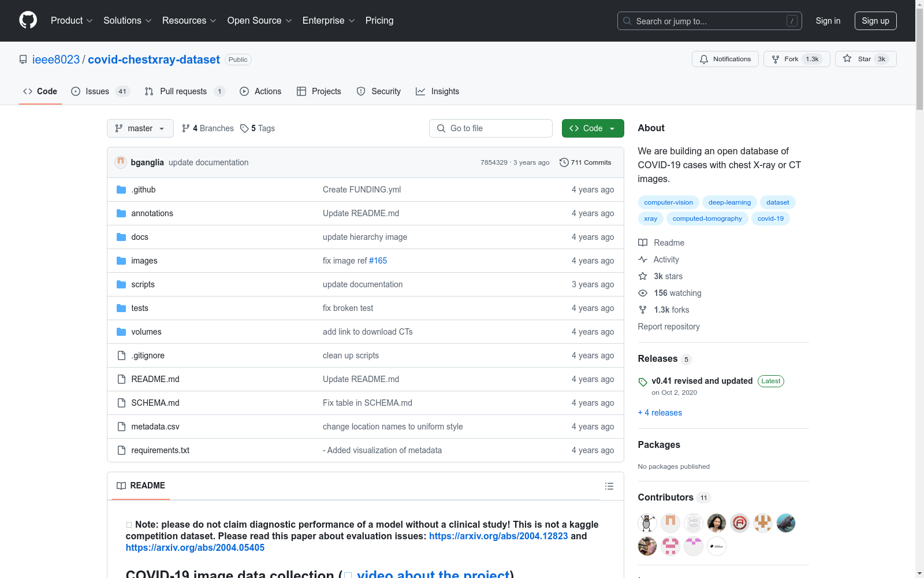Open the tests folder icon
924x578 pixels.
click(121, 308)
